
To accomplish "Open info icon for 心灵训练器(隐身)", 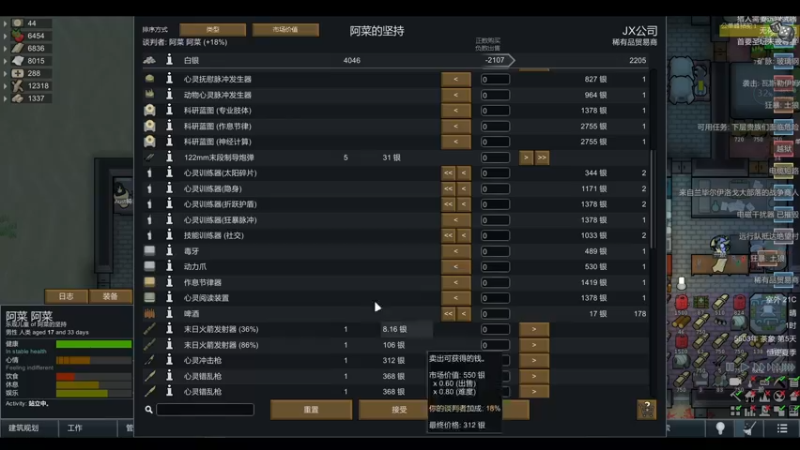I will coord(169,188).
